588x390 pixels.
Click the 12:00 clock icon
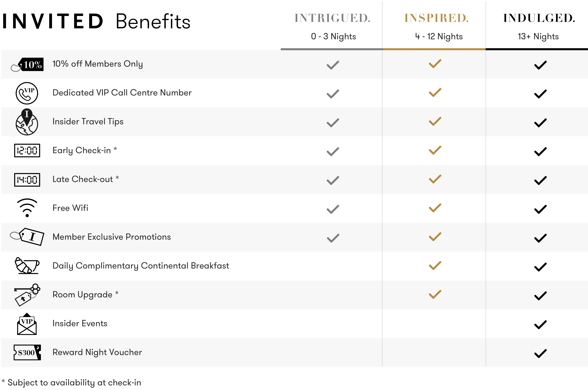point(27,150)
